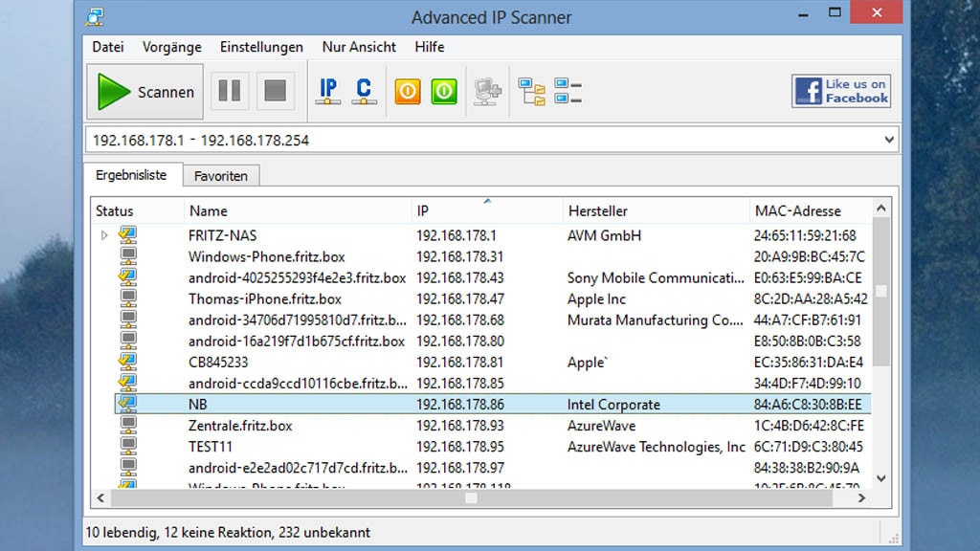Open the Hilfe menu
The height and width of the screenshot is (551, 980).
429,46
